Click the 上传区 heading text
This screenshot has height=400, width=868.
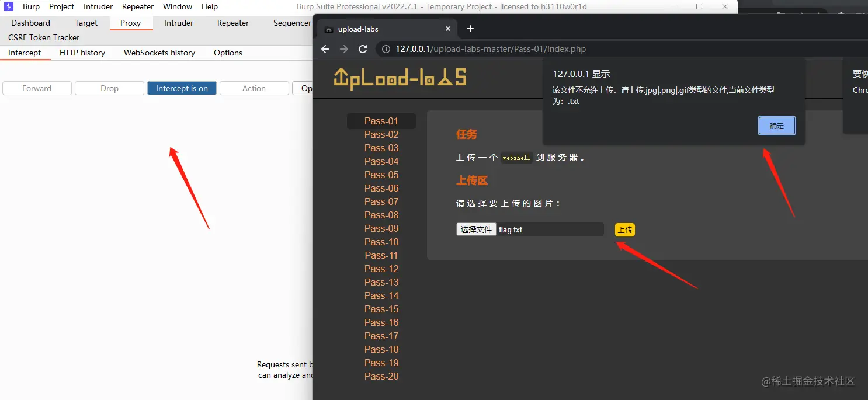[472, 180]
